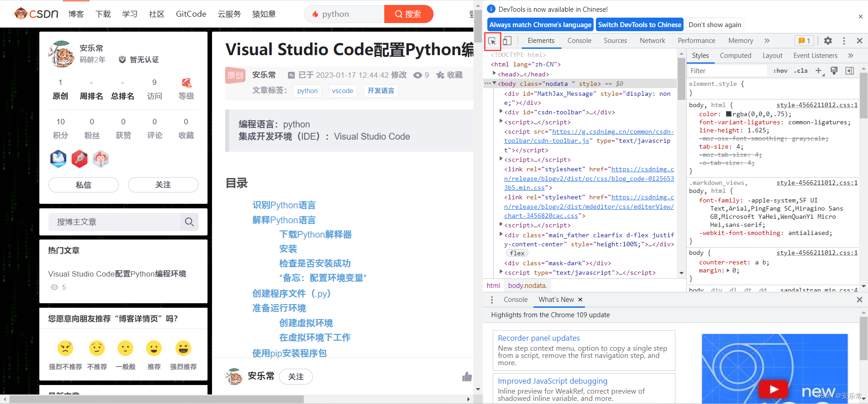
Task: Open the drawer three-dot menu
Action: click(492, 300)
